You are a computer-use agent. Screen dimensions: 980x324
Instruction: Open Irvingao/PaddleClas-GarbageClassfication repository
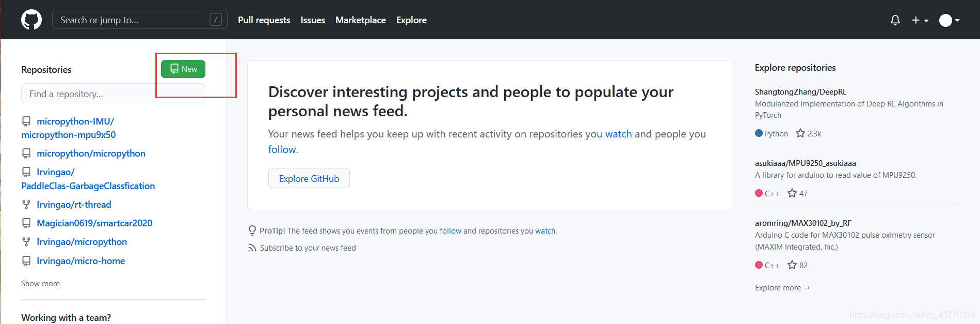88,179
